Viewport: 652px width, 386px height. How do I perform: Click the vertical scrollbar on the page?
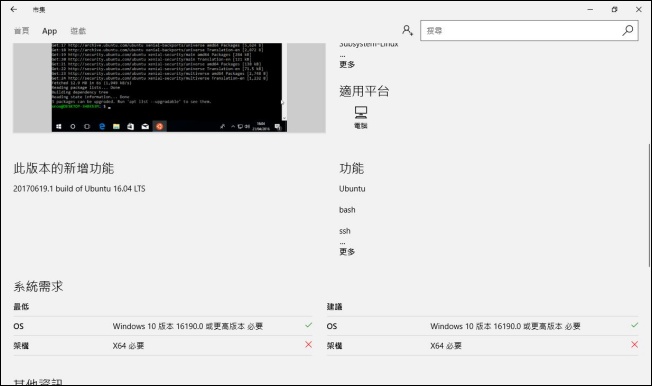coord(649,205)
